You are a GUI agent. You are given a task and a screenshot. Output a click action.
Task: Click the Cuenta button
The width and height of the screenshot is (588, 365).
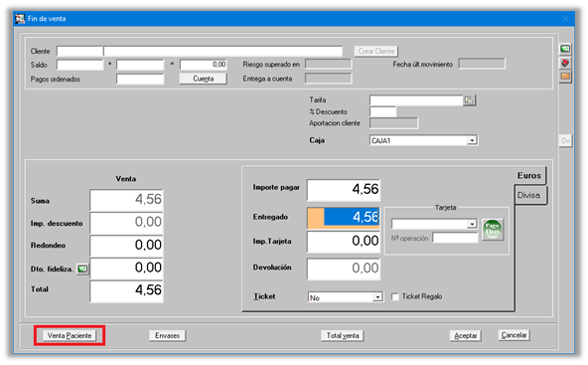[203, 79]
